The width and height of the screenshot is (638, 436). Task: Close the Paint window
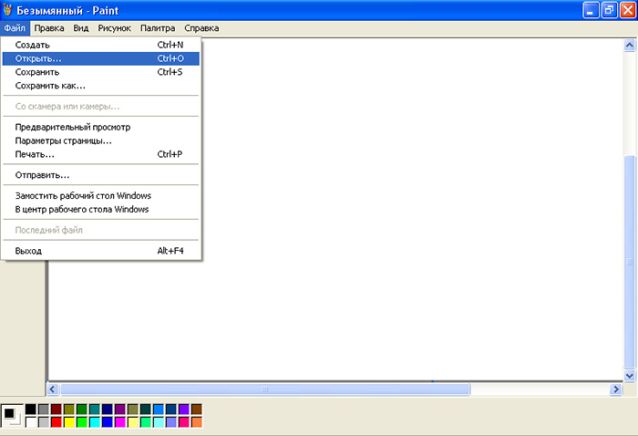tap(627, 10)
